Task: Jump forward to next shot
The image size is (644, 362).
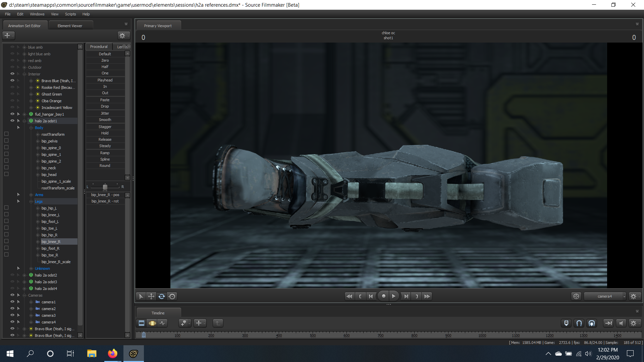Action: 427,296
